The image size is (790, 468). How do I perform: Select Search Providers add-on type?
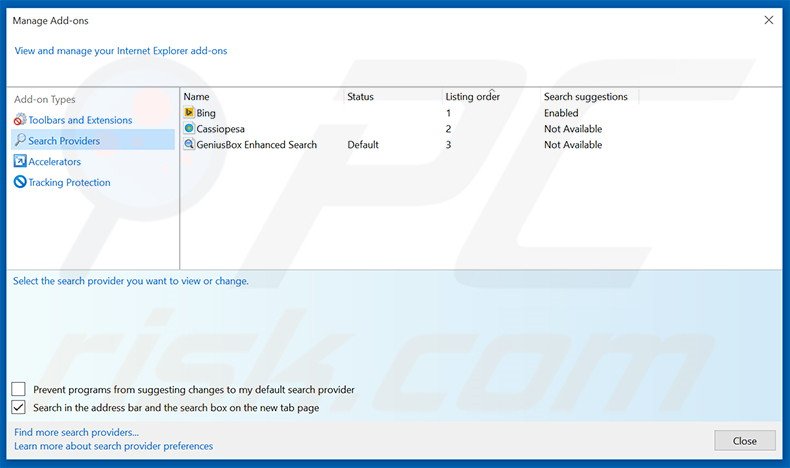pos(64,141)
